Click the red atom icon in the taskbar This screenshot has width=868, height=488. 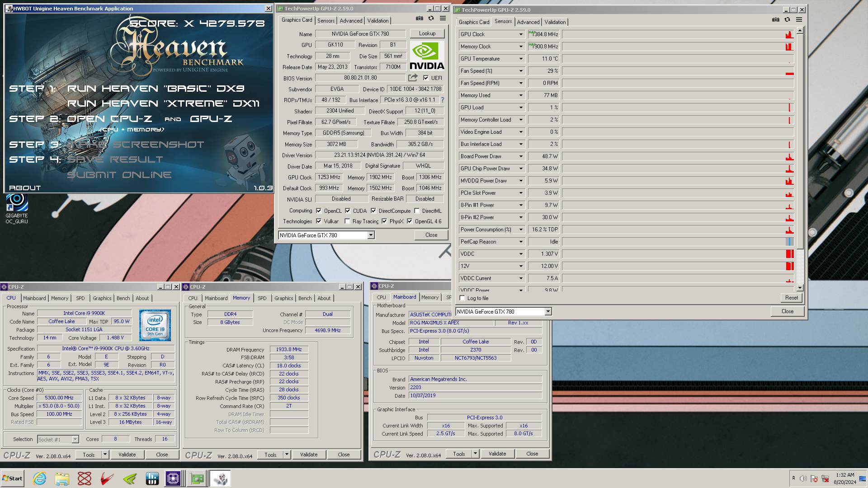click(x=85, y=479)
